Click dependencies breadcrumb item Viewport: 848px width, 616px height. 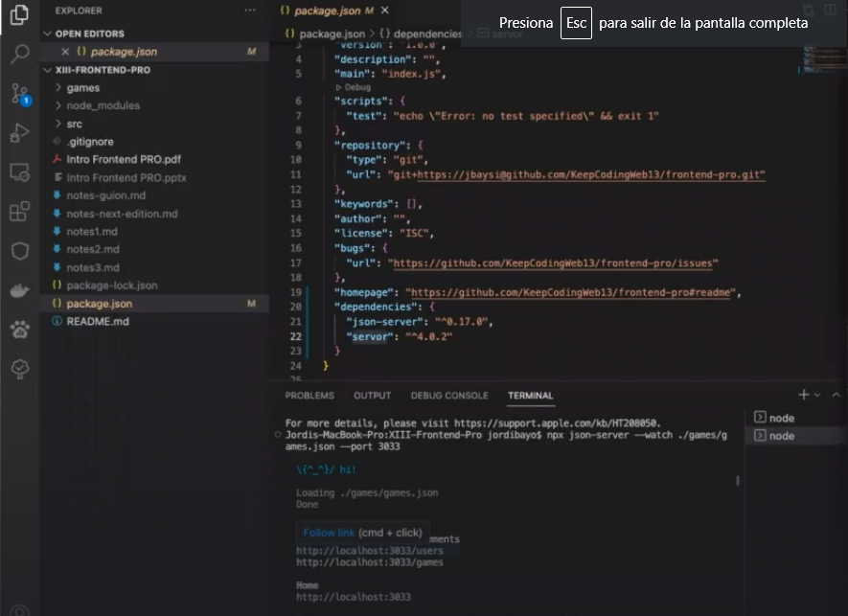427,34
